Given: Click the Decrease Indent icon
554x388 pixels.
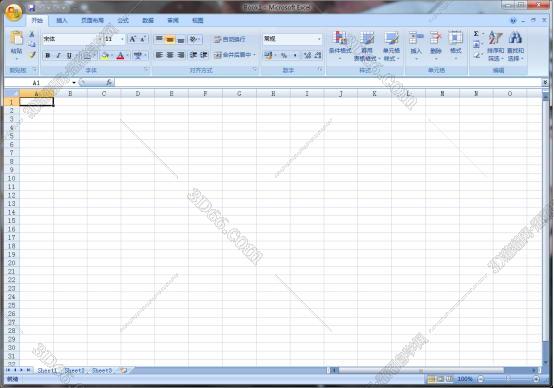Looking at the screenshot, I should click(x=193, y=55).
